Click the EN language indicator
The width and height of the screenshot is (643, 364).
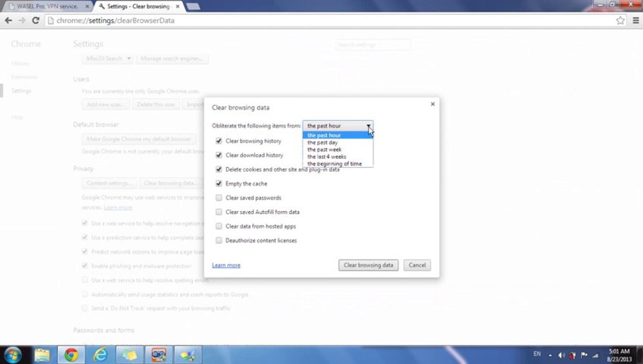pyautogui.click(x=537, y=354)
